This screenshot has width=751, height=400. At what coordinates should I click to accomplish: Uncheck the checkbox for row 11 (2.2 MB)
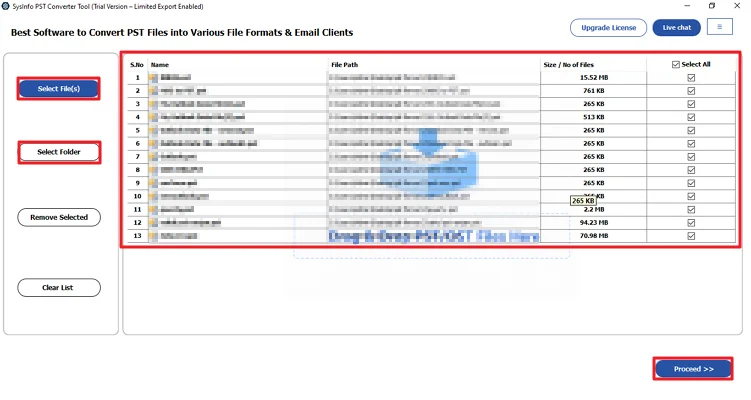point(691,209)
